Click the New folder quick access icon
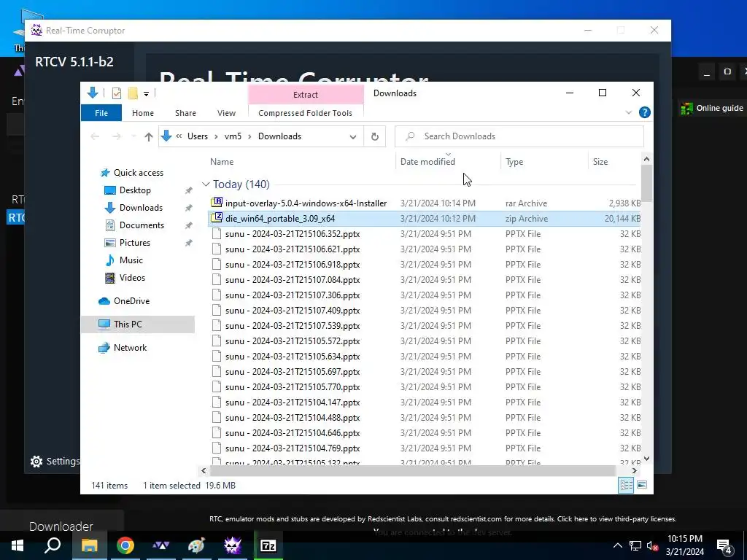The image size is (747, 560). point(133,93)
